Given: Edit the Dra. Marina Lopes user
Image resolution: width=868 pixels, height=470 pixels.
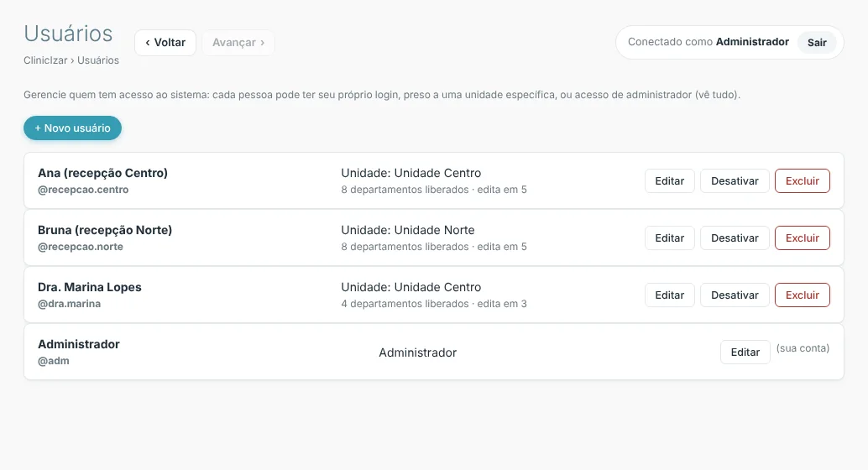Looking at the screenshot, I should point(669,295).
